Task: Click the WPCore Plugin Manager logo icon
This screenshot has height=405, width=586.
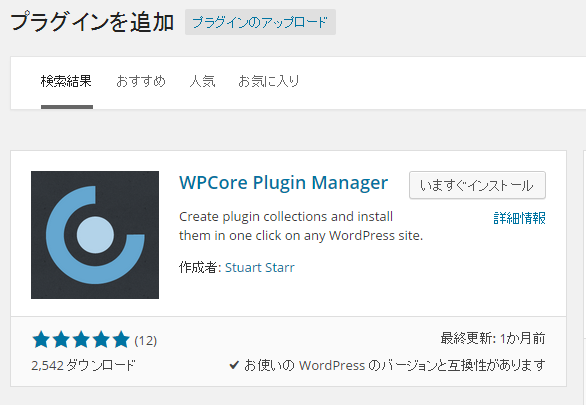Action: pyautogui.click(x=95, y=235)
